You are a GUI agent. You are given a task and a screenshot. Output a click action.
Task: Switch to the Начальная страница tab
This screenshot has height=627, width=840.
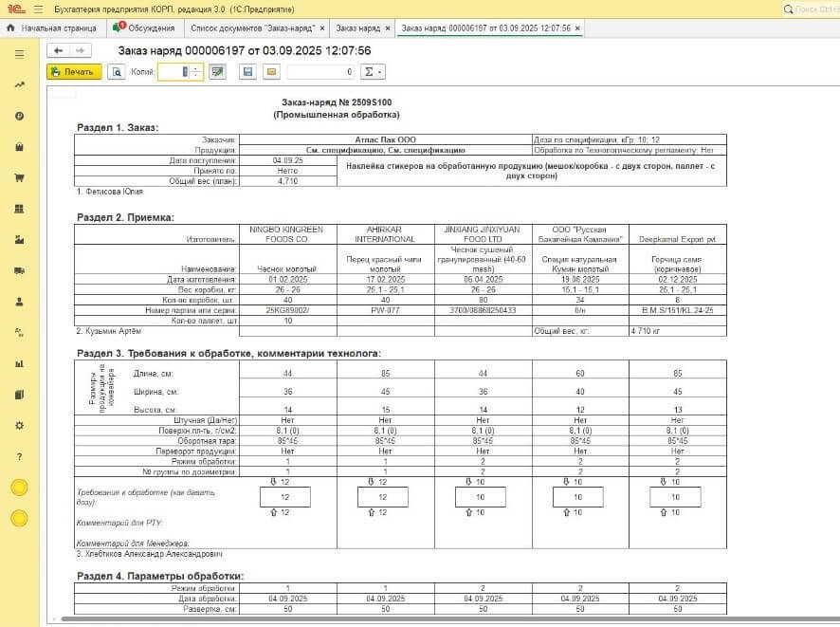[53, 28]
